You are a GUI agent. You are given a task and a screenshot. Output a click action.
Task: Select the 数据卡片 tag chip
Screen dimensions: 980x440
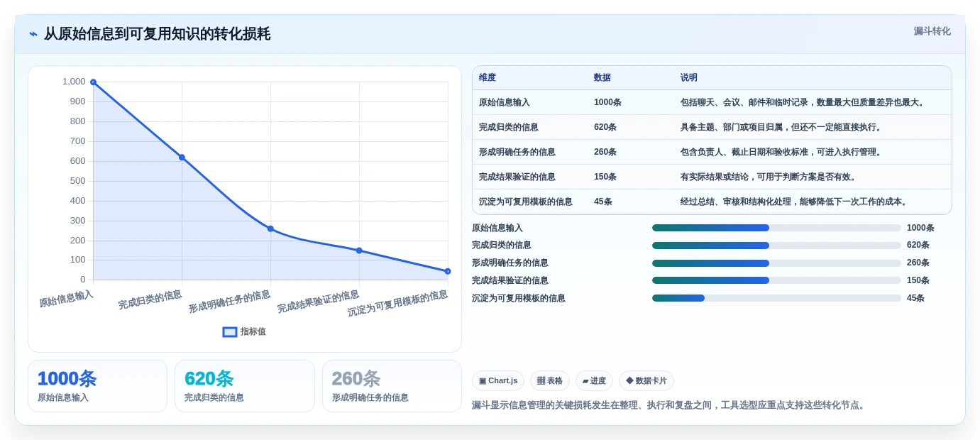click(x=646, y=381)
